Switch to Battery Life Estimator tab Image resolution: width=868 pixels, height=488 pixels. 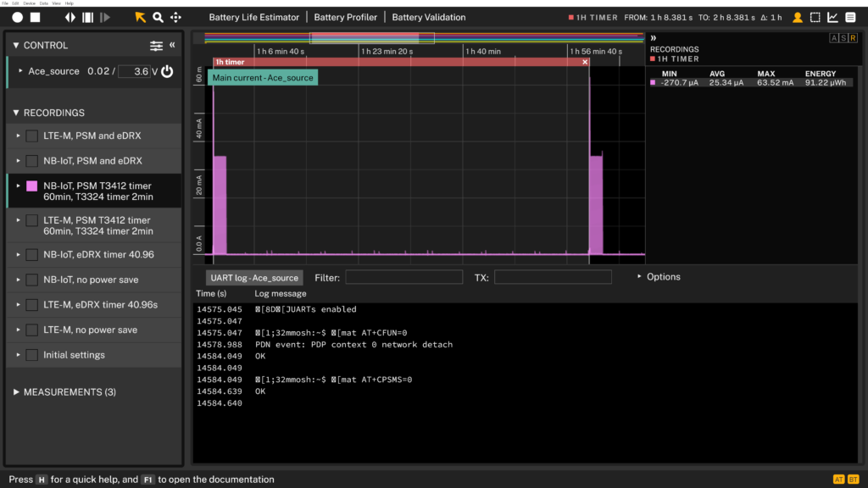254,17
